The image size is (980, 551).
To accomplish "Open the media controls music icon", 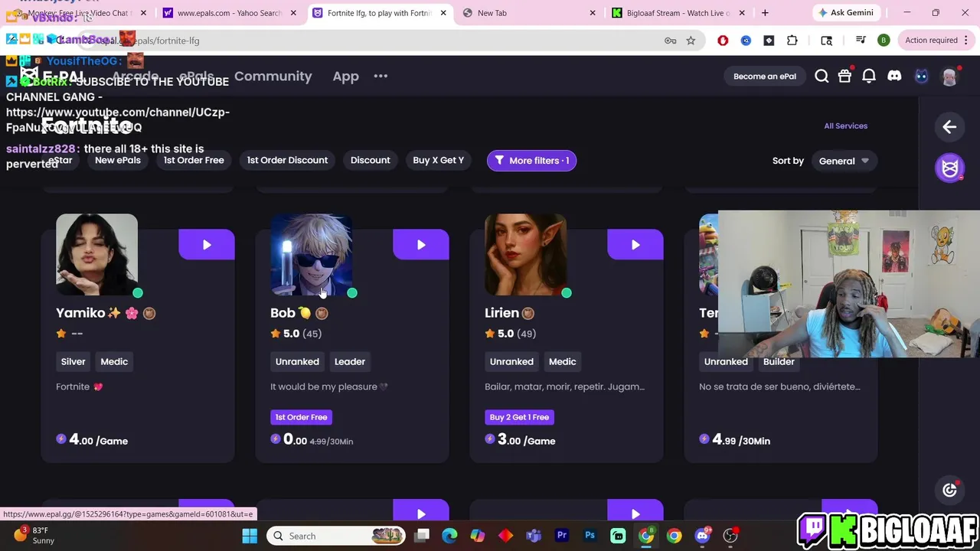I will point(861,41).
